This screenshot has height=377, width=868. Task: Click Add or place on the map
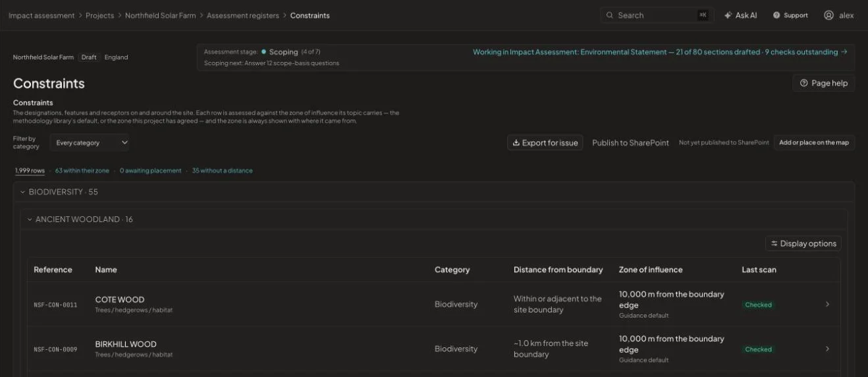pyautogui.click(x=814, y=142)
